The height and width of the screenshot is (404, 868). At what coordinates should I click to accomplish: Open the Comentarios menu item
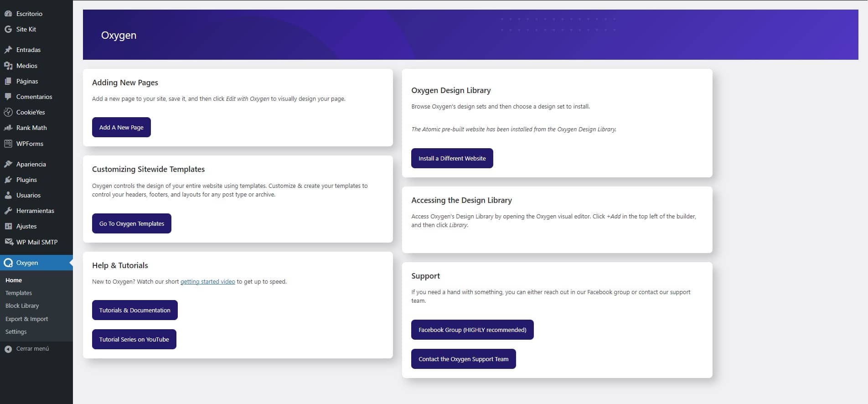[x=36, y=97]
